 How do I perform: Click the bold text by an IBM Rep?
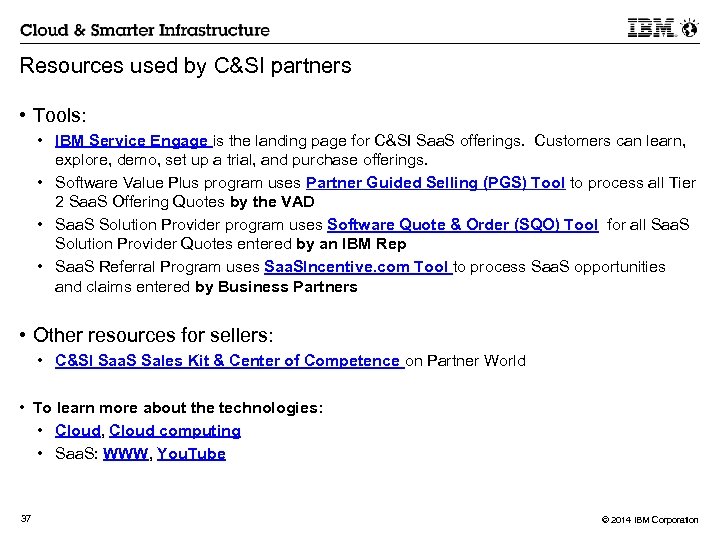coord(351,245)
